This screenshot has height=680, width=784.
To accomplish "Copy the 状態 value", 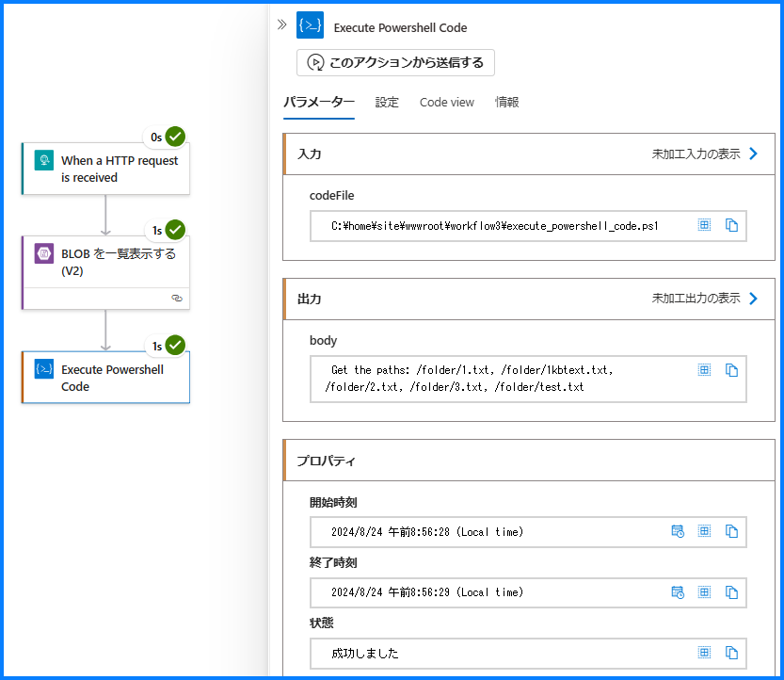I will [x=731, y=653].
